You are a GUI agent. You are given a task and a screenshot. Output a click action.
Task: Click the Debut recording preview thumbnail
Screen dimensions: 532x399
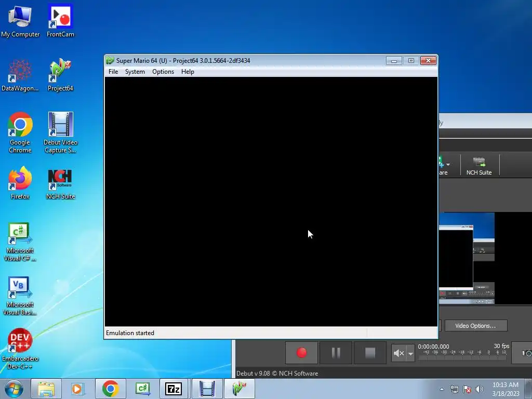pos(467,258)
